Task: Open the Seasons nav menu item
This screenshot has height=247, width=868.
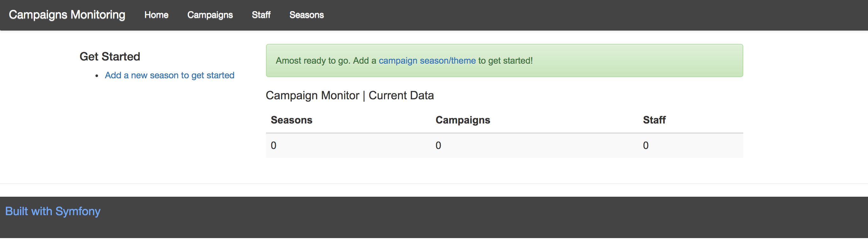Action: pyautogui.click(x=306, y=15)
